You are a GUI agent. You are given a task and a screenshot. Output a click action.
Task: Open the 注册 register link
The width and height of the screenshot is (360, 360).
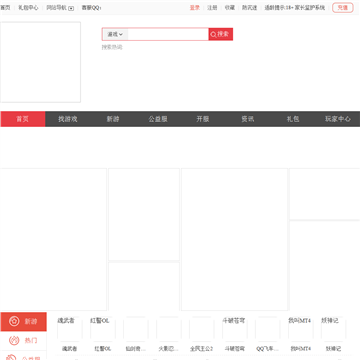pyautogui.click(x=212, y=8)
